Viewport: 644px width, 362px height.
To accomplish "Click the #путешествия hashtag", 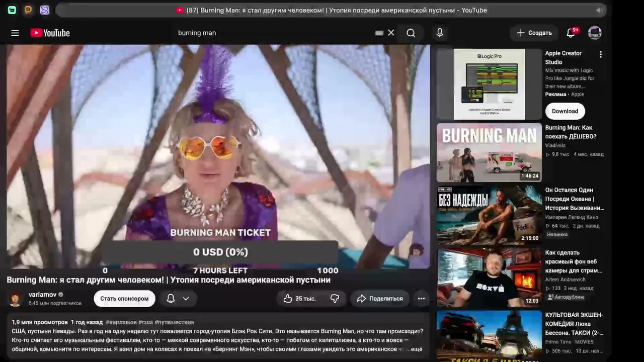I will pyautogui.click(x=174, y=322).
